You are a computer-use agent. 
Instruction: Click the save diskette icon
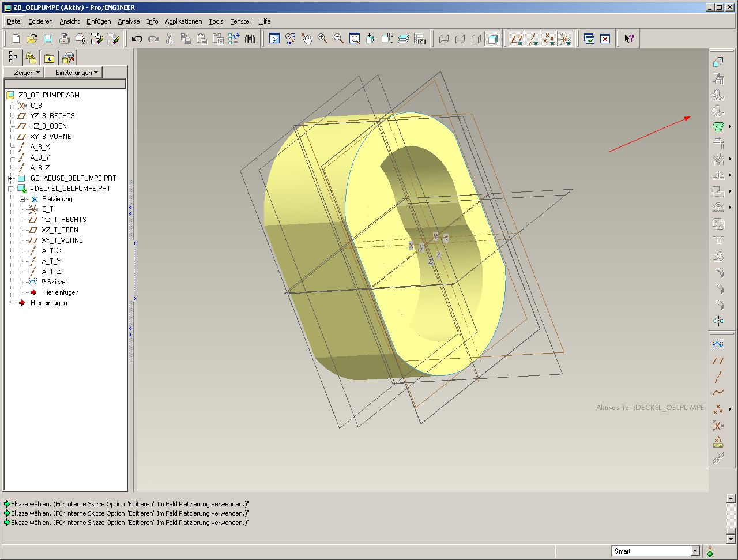(x=48, y=39)
